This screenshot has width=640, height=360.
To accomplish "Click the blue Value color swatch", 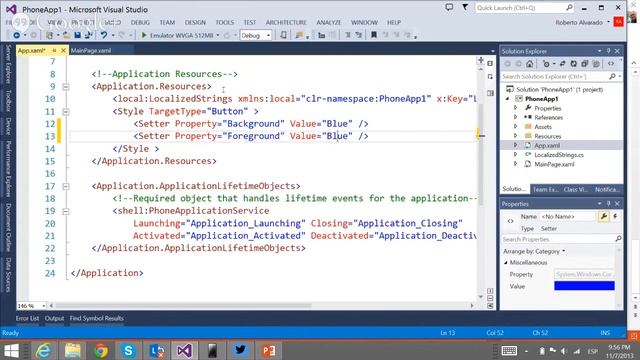I will 584,286.
